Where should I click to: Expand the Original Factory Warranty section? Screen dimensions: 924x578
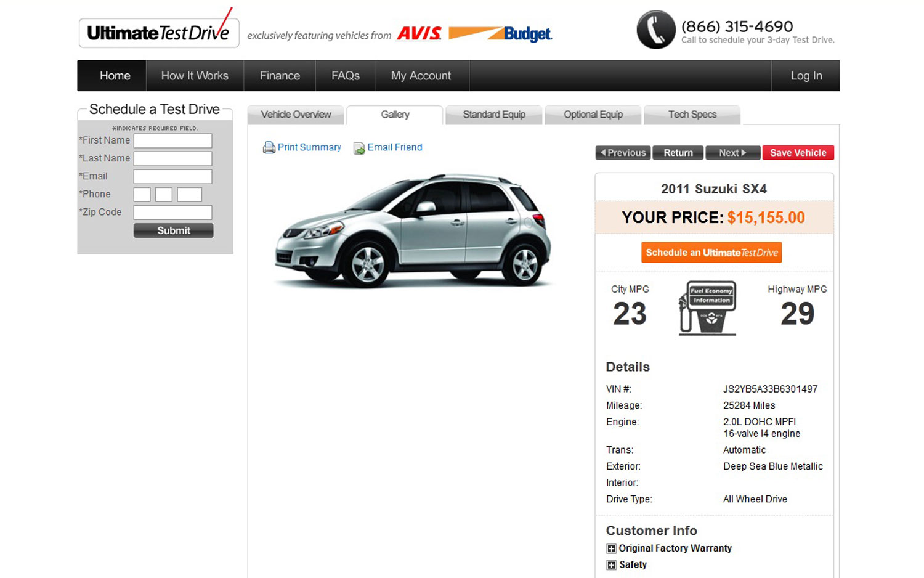click(x=611, y=548)
